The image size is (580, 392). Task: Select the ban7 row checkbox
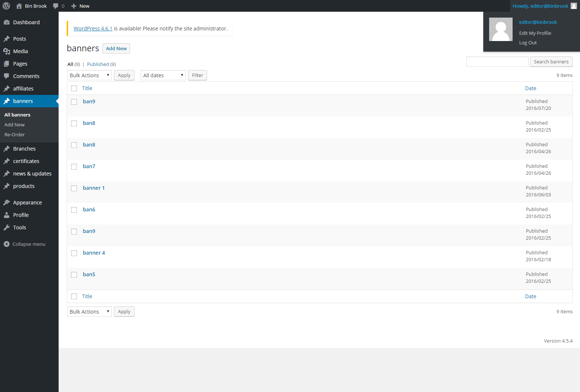pos(74,167)
